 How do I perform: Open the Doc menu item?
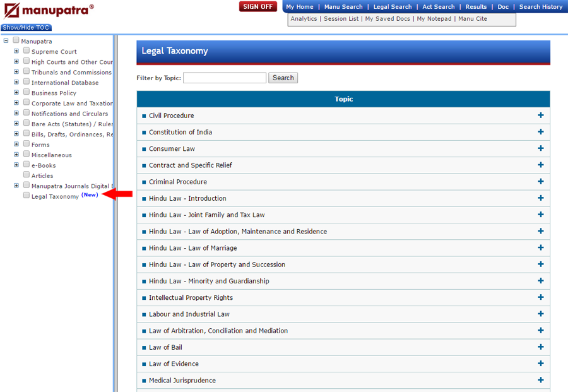503,7
